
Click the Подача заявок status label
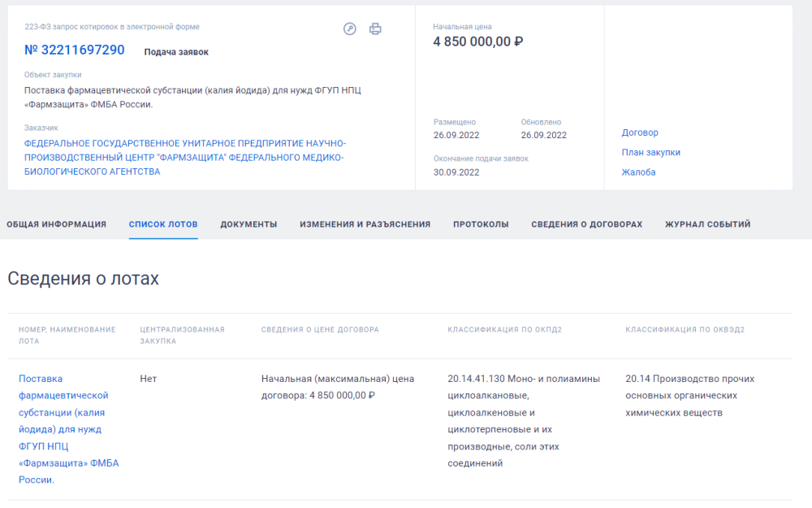coord(176,52)
